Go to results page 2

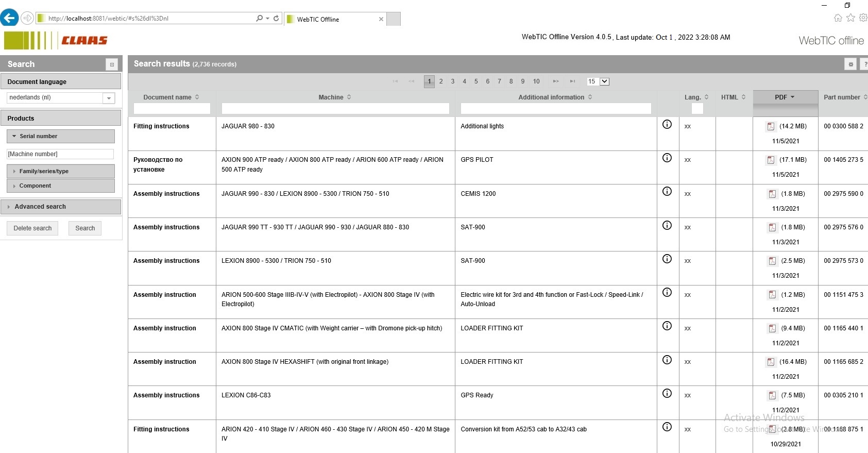click(x=441, y=81)
